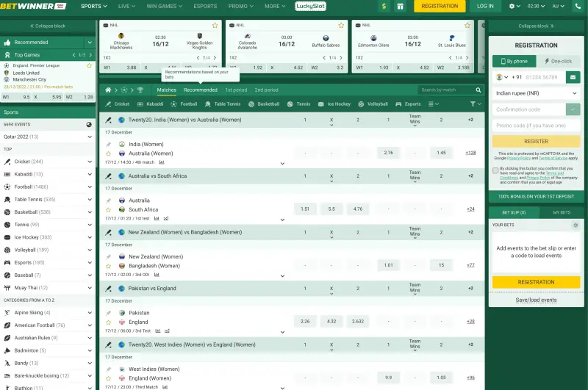Select Kabaddi in sports filter bar
The width and height of the screenshot is (588, 390).
(150, 104)
